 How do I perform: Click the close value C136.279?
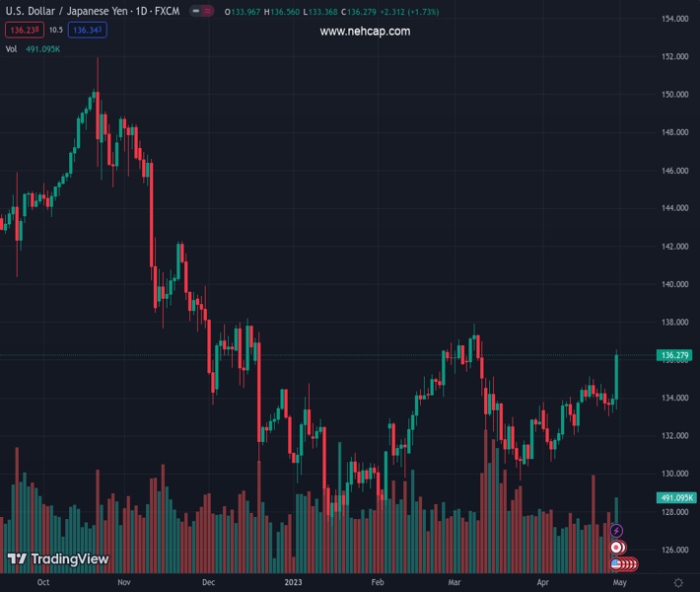click(x=359, y=12)
